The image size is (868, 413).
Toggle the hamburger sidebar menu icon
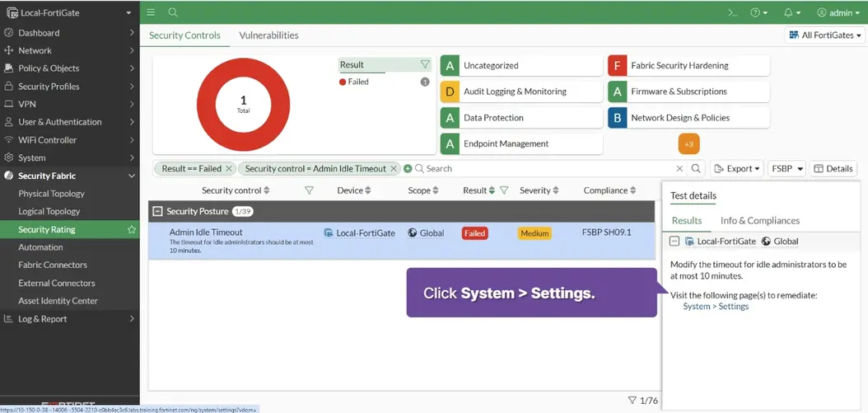tap(152, 12)
